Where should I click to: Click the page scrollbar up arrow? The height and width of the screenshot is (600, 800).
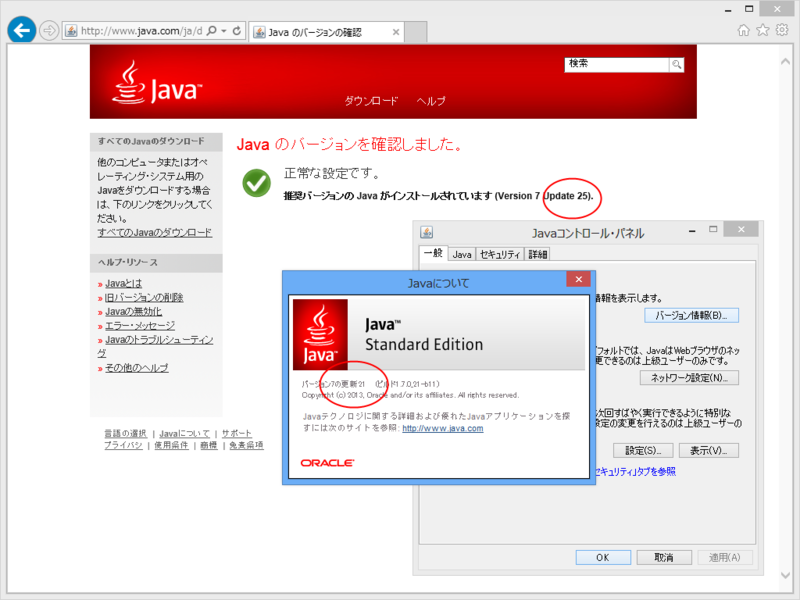785,62
